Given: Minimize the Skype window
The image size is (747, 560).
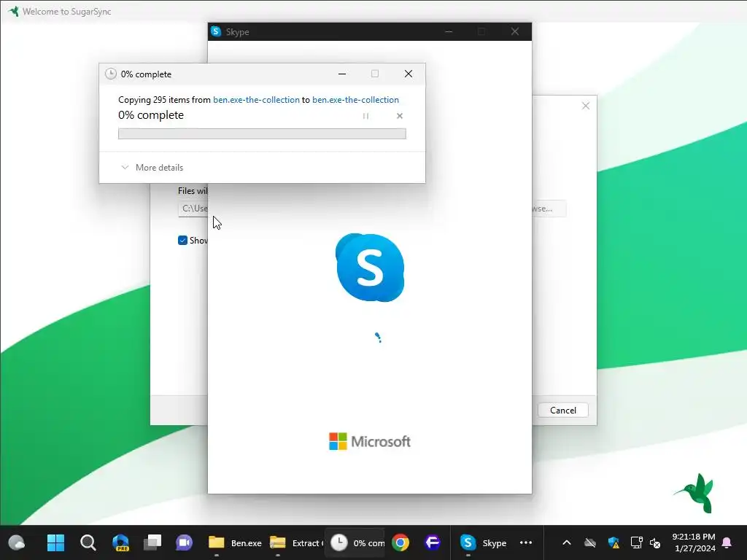Looking at the screenshot, I should coord(449,31).
